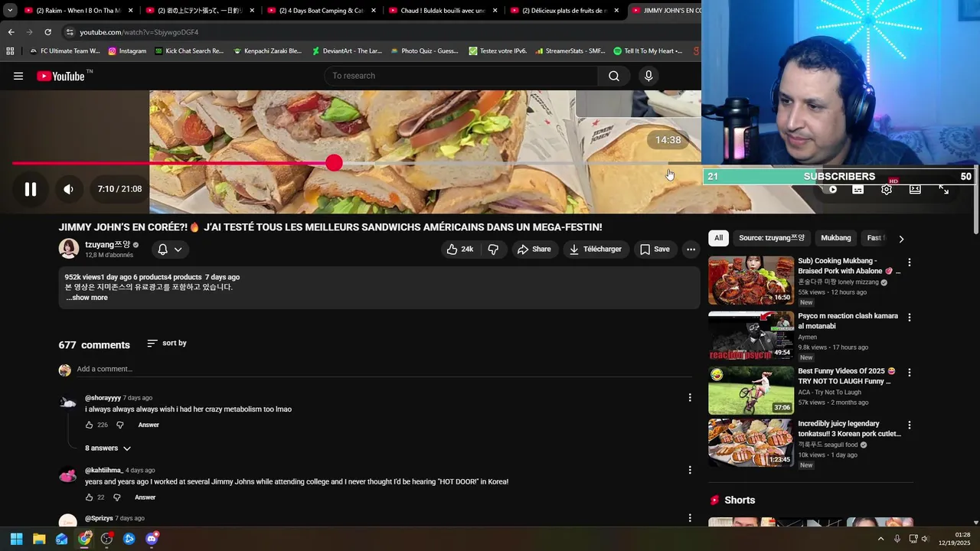The height and width of the screenshot is (551, 980).
Task: Enter fullscreen mode in the player
Action: click(x=944, y=190)
